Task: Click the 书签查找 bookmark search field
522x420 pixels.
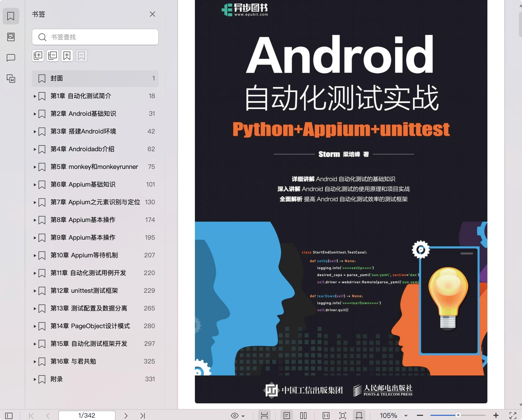Action: [95, 37]
